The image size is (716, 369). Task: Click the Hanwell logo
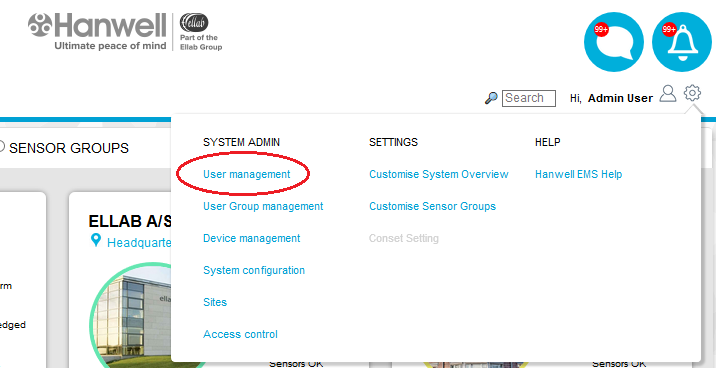(x=97, y=31)
